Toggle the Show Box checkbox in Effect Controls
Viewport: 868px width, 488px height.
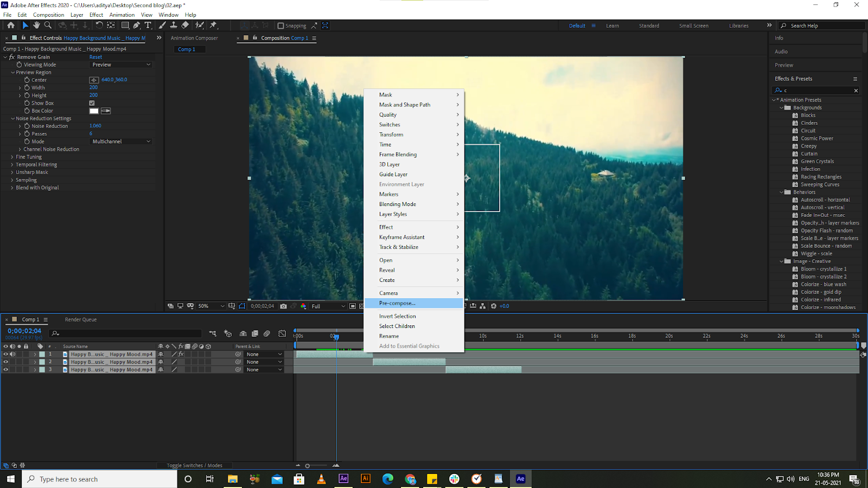tap(92, 102)
